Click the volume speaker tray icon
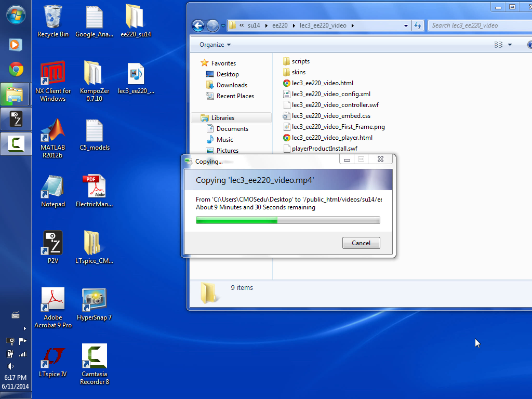Image resolution: width=532 pixels, height=399 pixels. click(x=10, y=366)
